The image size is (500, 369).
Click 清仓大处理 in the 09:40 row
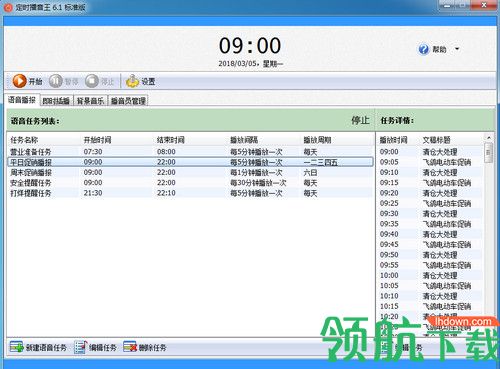coord(440,234)
